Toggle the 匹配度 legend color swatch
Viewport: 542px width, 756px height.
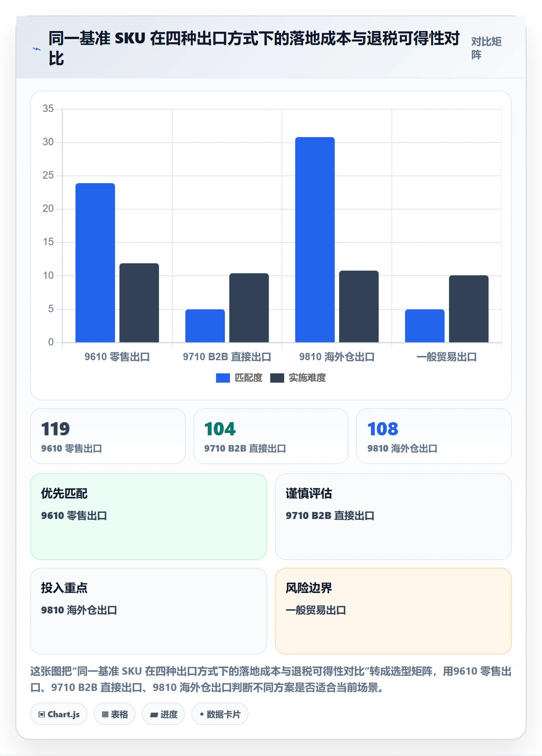(223, 378)
